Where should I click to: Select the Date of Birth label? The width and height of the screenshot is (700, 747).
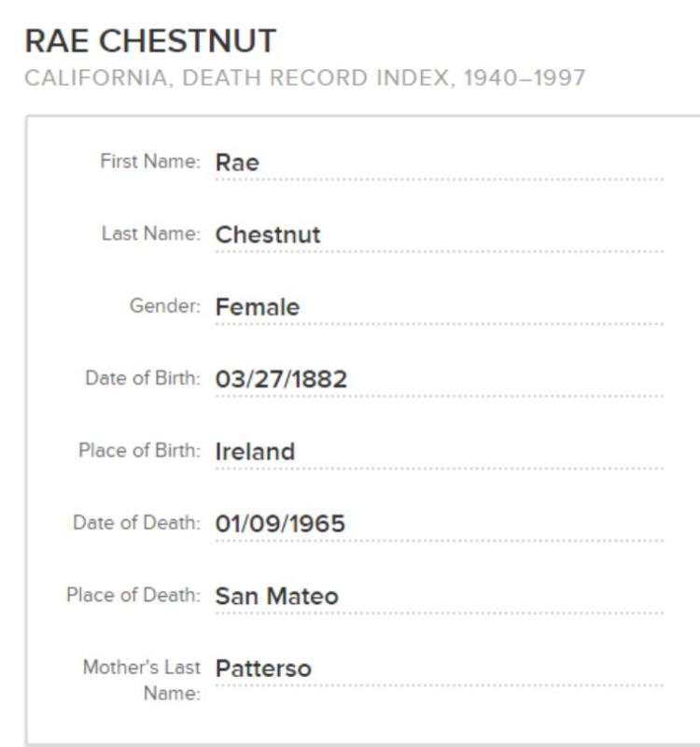pos(143,378)
